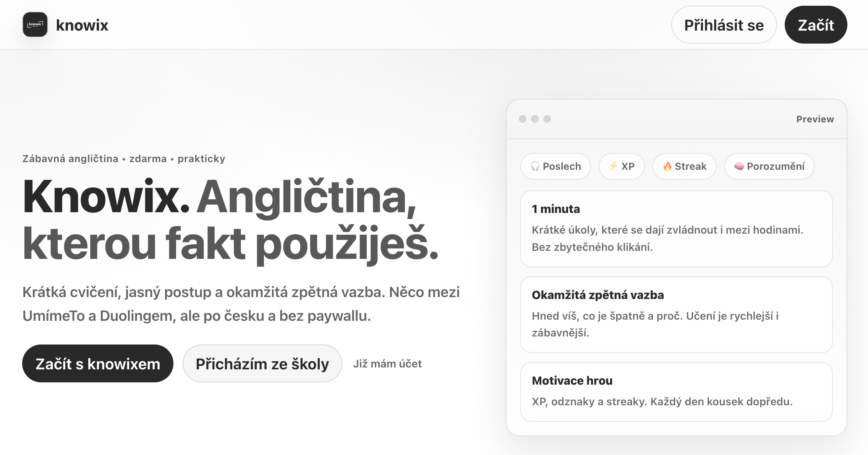Open the Okamžitá zpětná vazba card

(676, 314)
